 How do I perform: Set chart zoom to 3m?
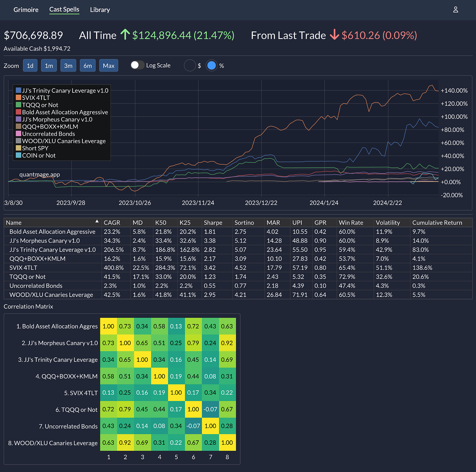click(68, 66)
